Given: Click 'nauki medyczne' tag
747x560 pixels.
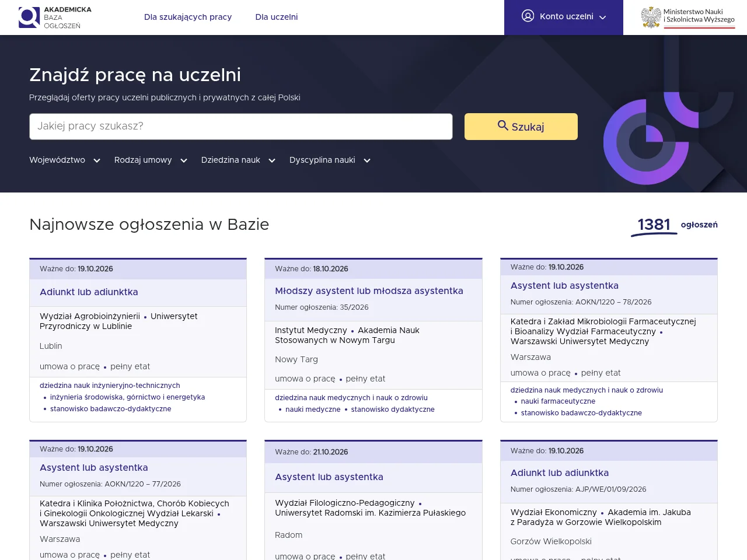Looking at the screenshot, I should tap(313, 409).
